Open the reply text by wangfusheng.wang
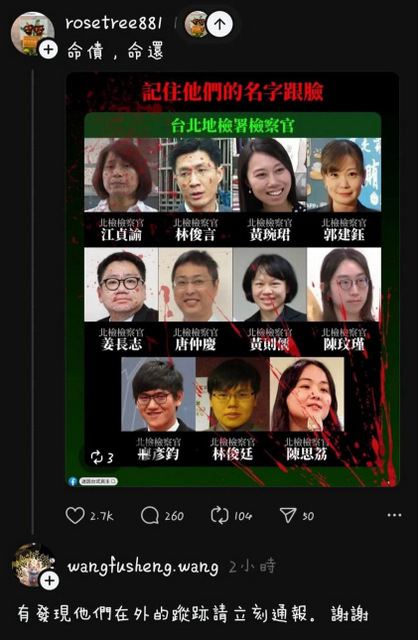The image size is (418, 640). (x=193, y=615)
